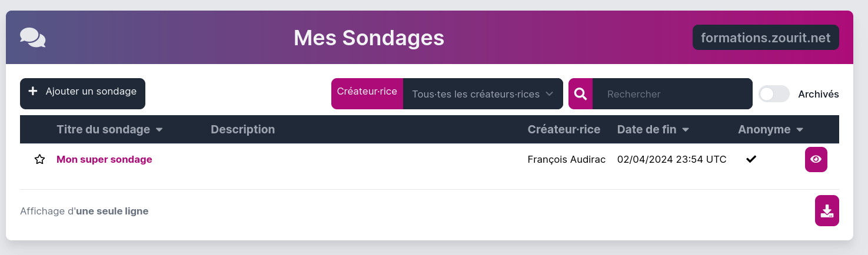Viewport: 868px width, 255px height.
Task: Sort by Date de fin arrow
Action: tap(686, 130)
